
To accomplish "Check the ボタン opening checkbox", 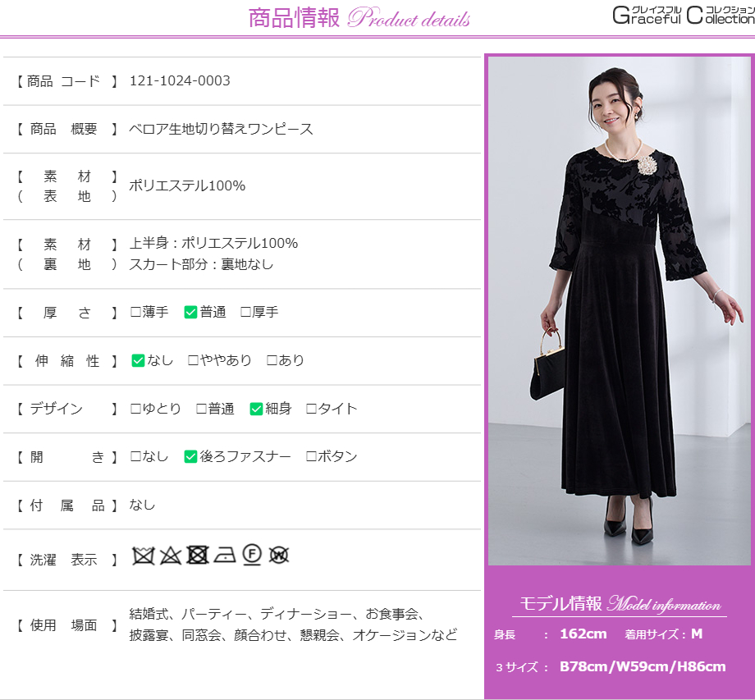I will point(311,456).
